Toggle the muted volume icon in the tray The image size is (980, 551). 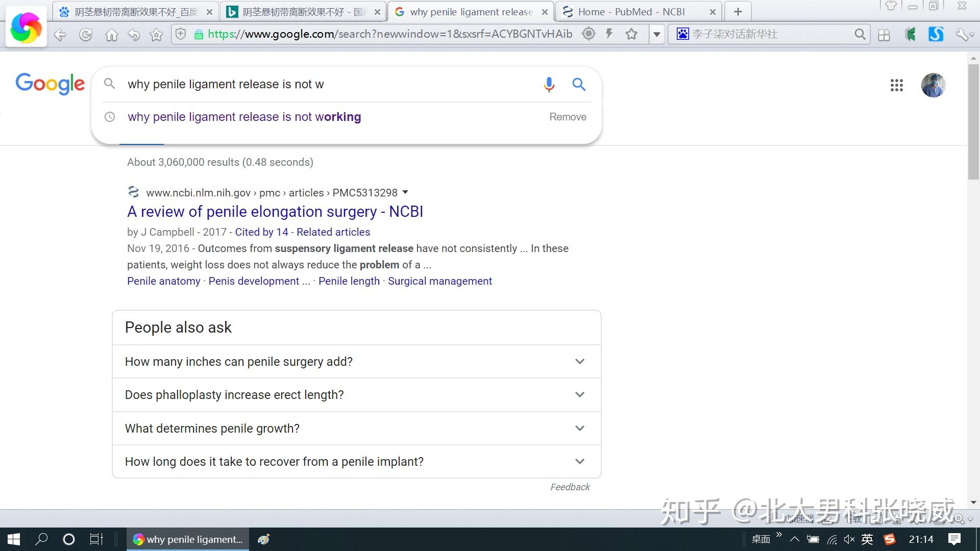pos(849,539)
